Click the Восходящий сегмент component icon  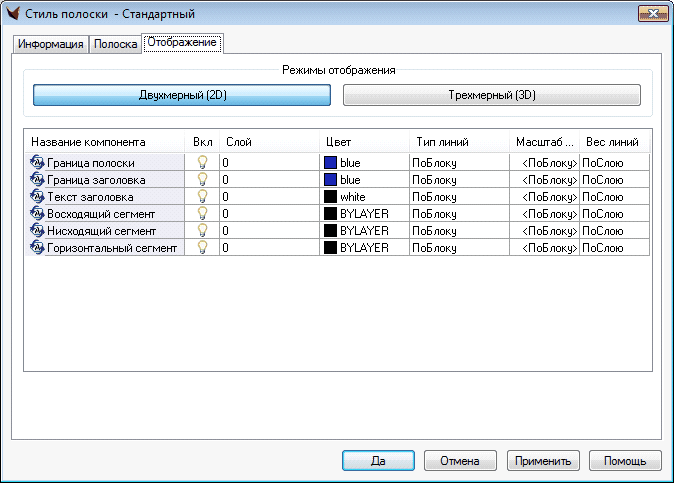(38, 213)
